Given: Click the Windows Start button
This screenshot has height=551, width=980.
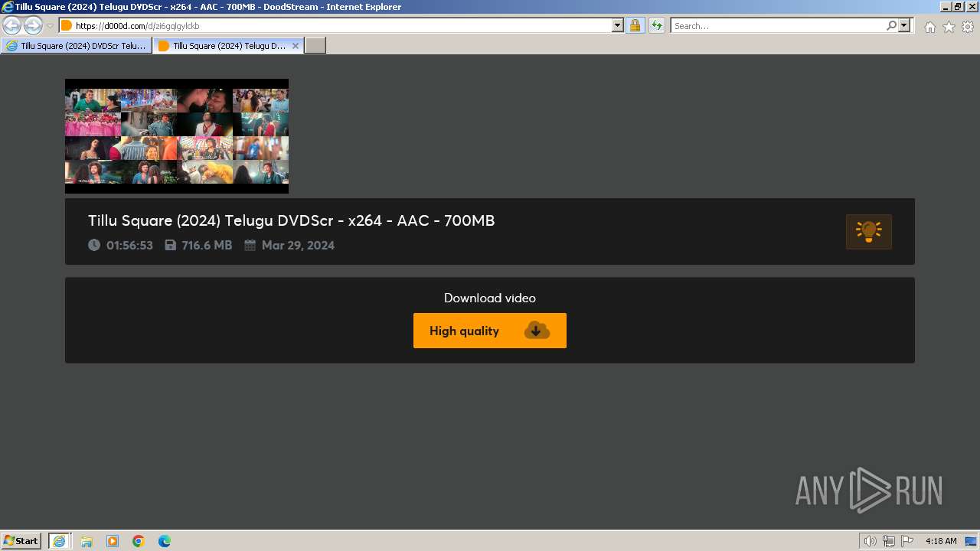Looking at the screenshot, I should [21, 540].
